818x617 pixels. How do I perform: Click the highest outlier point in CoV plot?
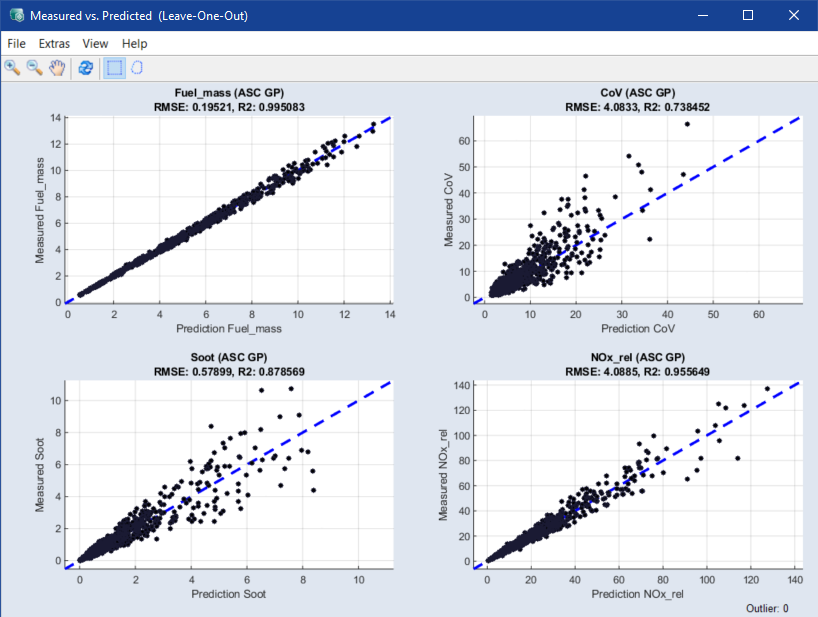coord(687,124)
